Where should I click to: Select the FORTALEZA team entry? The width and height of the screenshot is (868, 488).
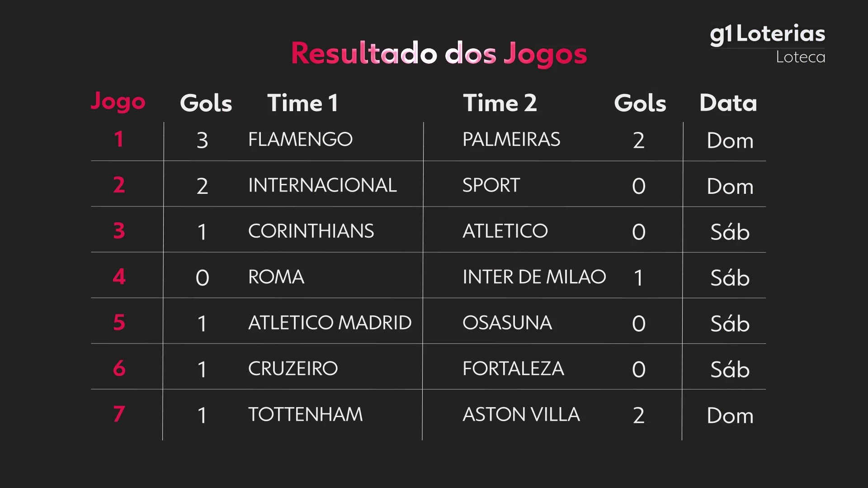[513, 369]
